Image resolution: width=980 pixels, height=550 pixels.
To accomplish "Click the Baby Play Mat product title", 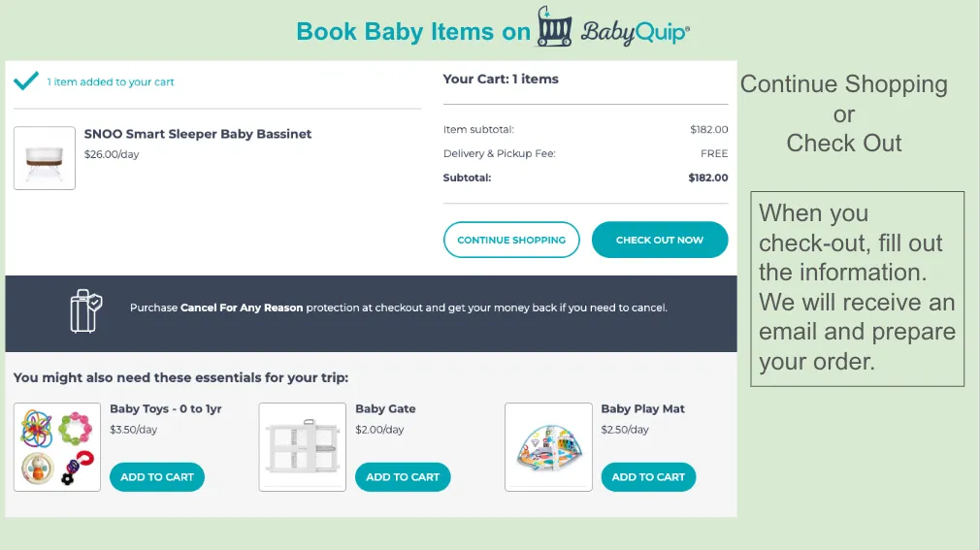I will click(642, 409).
